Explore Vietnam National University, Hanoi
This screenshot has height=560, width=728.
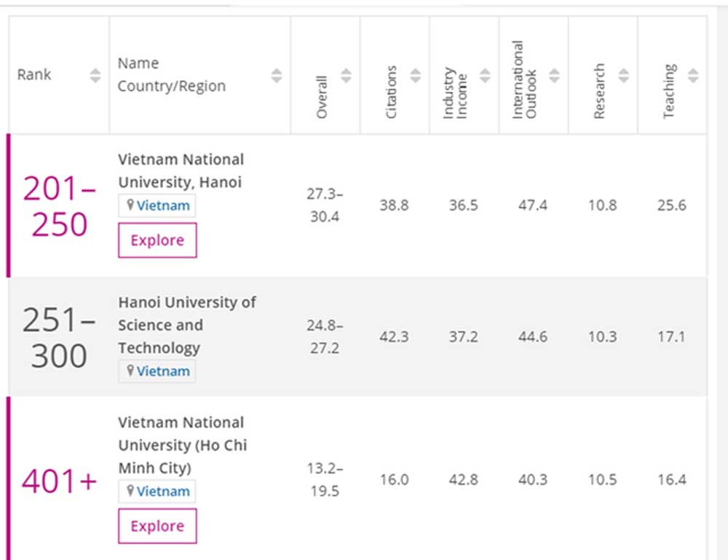tap(157, 240)
